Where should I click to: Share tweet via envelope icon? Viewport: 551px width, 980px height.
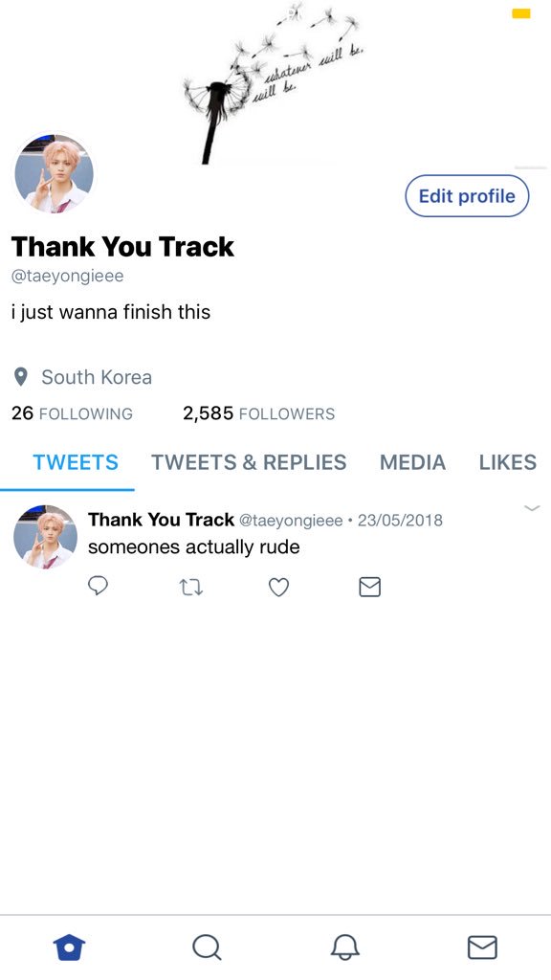(x=370, y=587)
